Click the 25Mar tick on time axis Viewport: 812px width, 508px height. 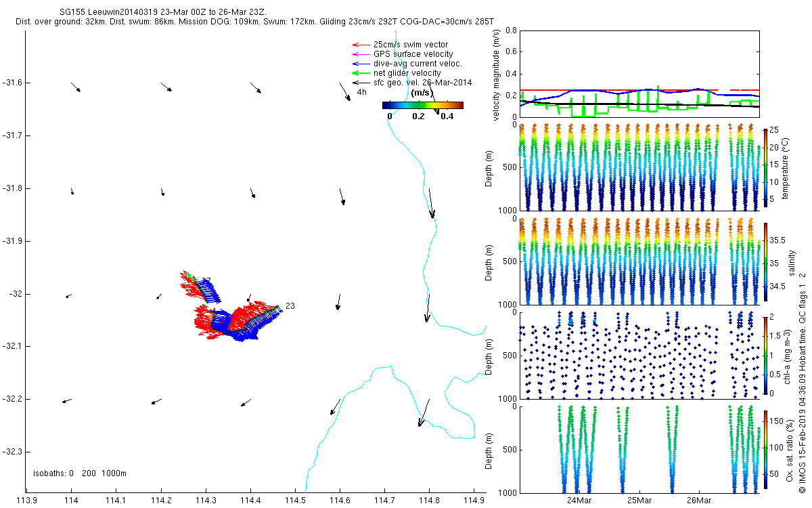tap(639, 501)
